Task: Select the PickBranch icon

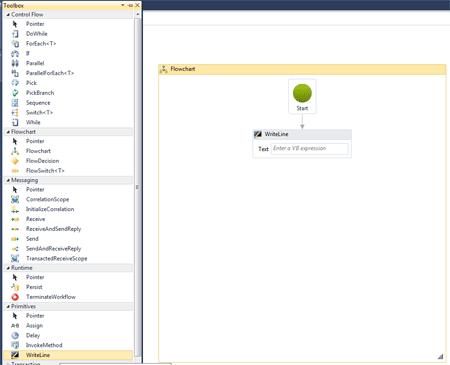Action: click(x=15, y=93)
